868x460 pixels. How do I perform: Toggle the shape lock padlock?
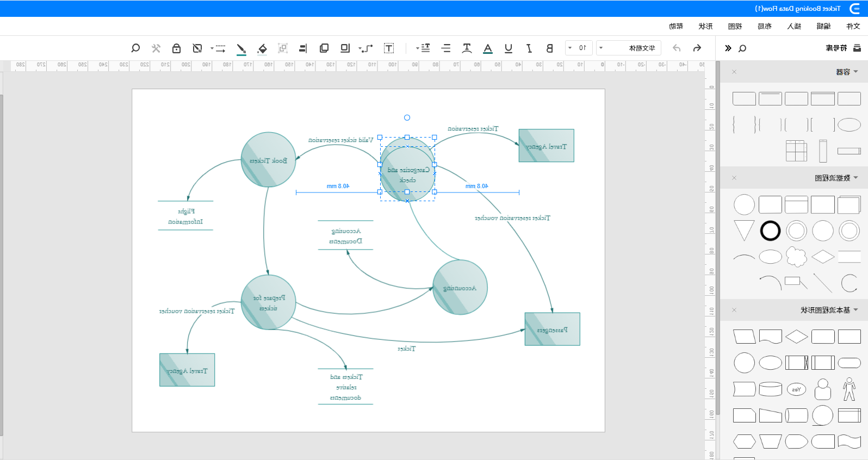tap(176, 48)
